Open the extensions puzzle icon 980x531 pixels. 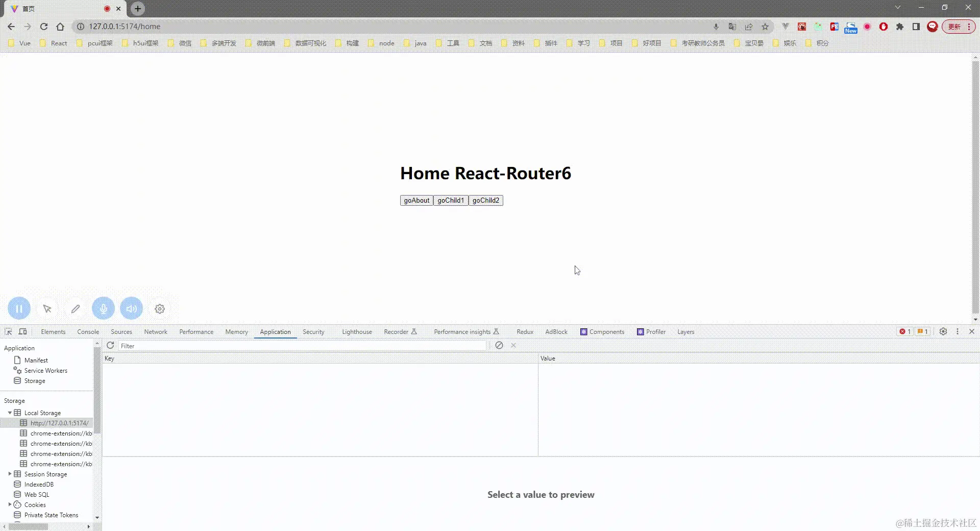pyautogui.click(x=900, y=27)
